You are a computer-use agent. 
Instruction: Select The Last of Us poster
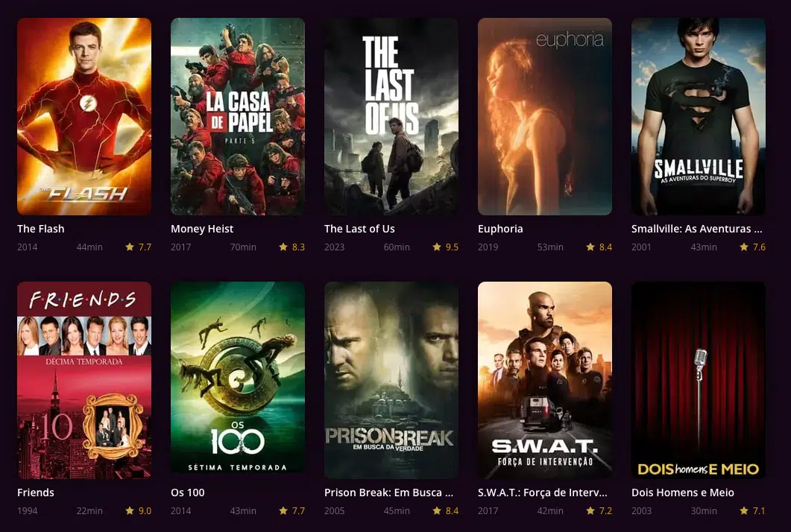pyautogui.click(x=391, y=116)
